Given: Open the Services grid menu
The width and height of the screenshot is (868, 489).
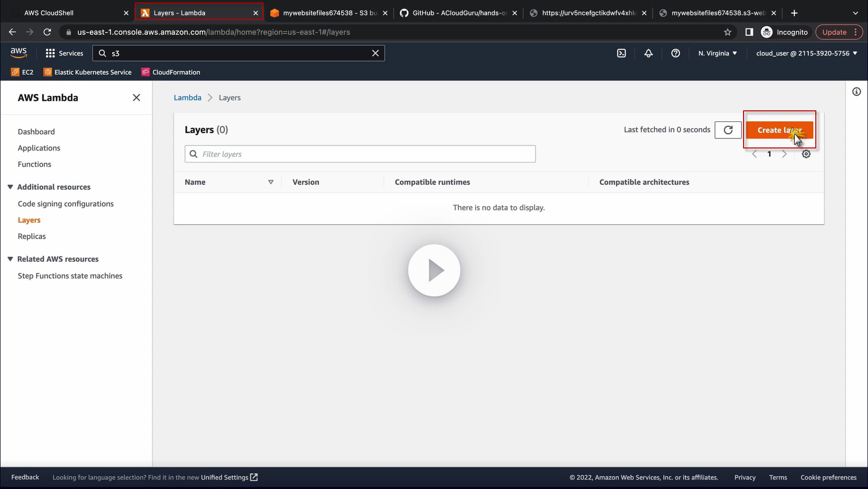Looking at the screenshot, I should [64, 53].
